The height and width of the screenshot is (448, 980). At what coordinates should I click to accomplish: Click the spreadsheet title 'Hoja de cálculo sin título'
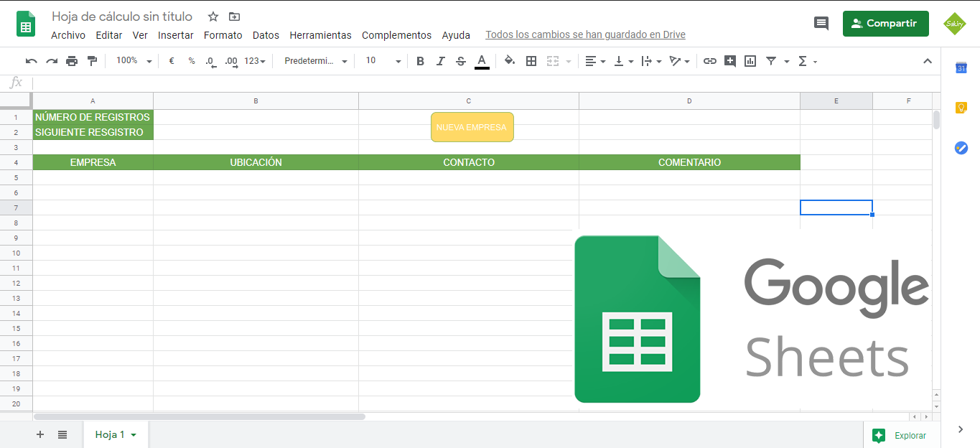click(x=122, y=17)
